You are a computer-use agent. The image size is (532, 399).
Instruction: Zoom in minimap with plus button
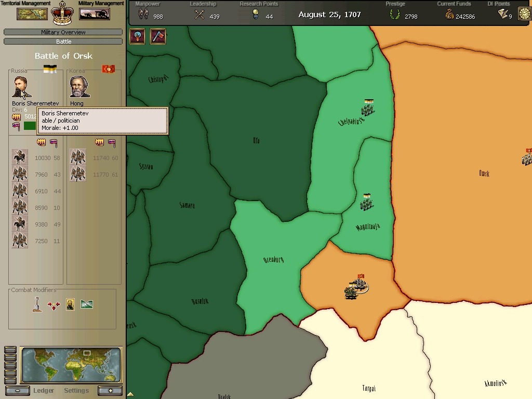[110, 391]
